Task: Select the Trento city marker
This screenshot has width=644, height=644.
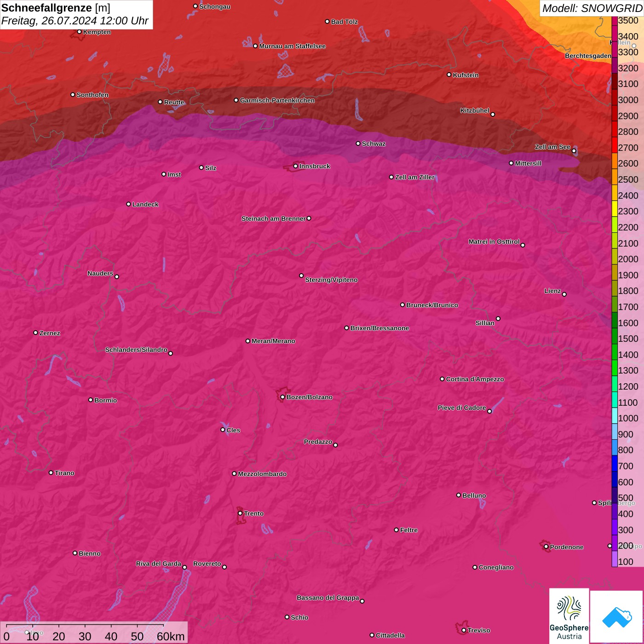Action: point(240,513)
